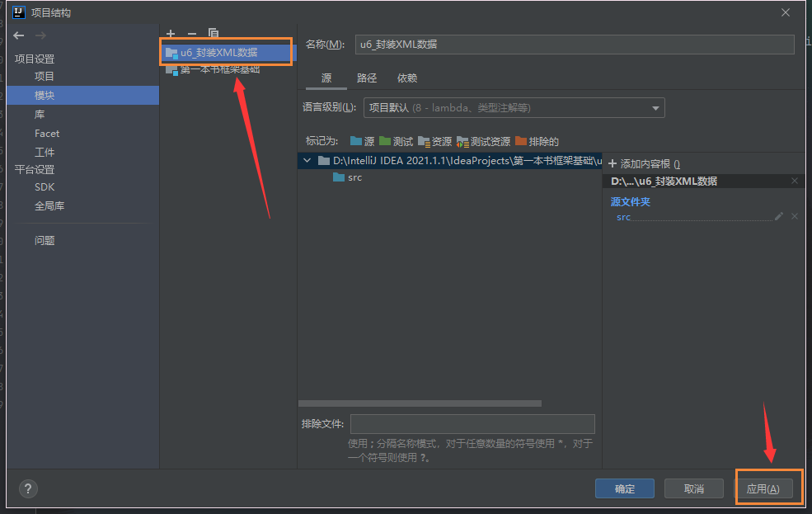This screenshot has width=812, height=514.
Task: Edit src source folder properties pencil
Action: click(x=779, y=216)
